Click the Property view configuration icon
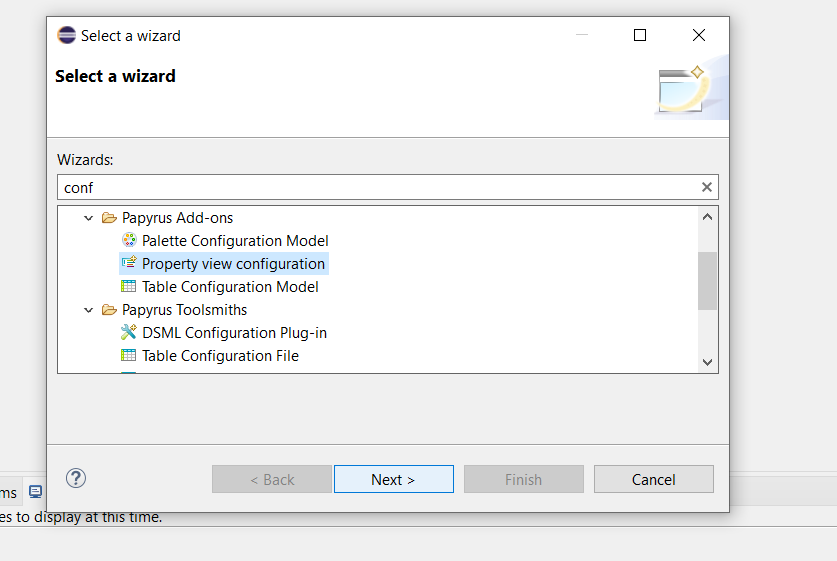The height and width of the screenshot is (561, 837). point(129,263)
